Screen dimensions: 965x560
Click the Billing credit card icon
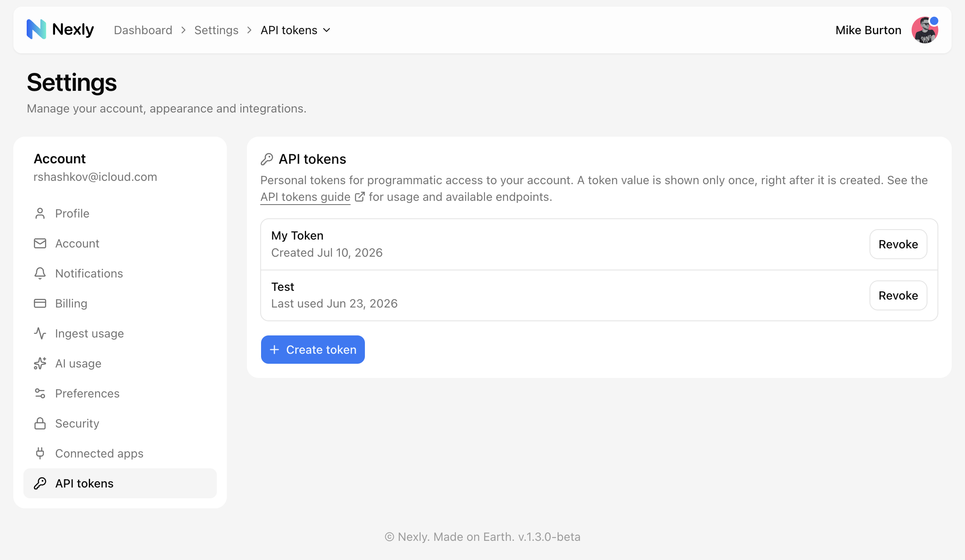[x=40, y=303]
